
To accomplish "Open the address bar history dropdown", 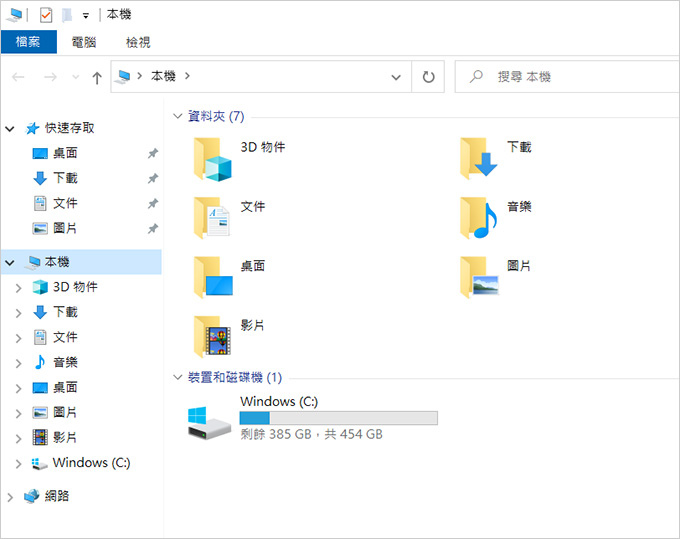I will (x=396, y=77).
